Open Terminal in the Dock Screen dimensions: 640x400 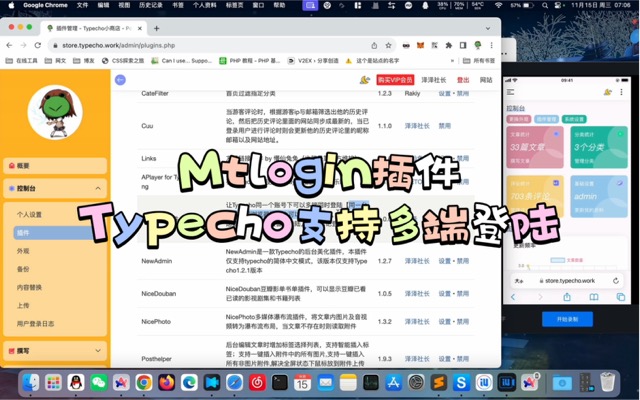[280, 382]
